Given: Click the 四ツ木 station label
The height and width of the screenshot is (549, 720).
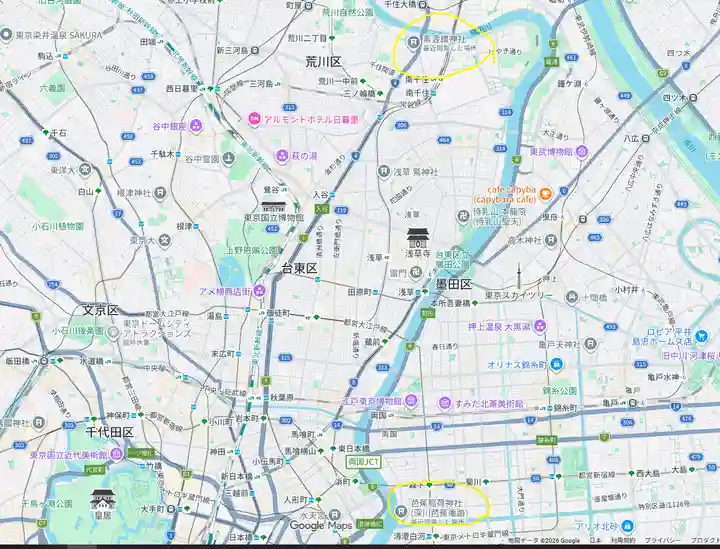Looking at the screenshot, I should (675, 97).
